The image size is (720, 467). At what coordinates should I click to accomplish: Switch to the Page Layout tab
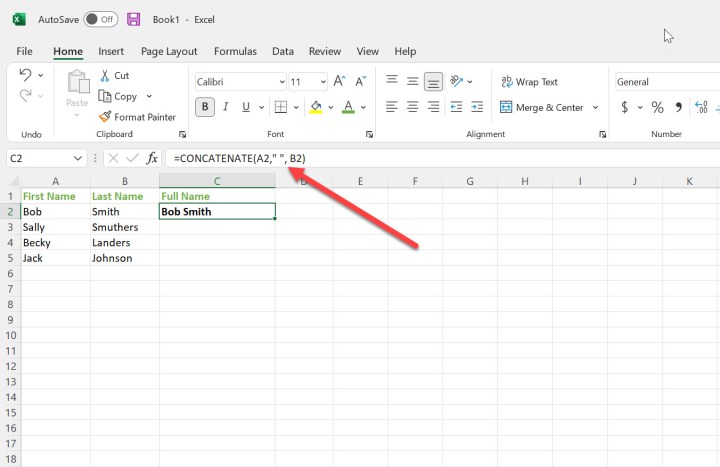tap(168, 51)
